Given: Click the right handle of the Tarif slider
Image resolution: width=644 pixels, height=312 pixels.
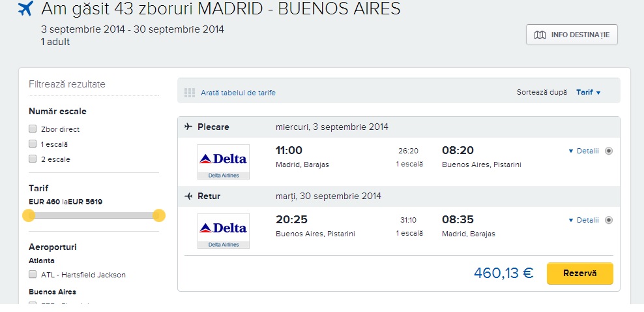Looking at the screenshot, I should 159,215.
